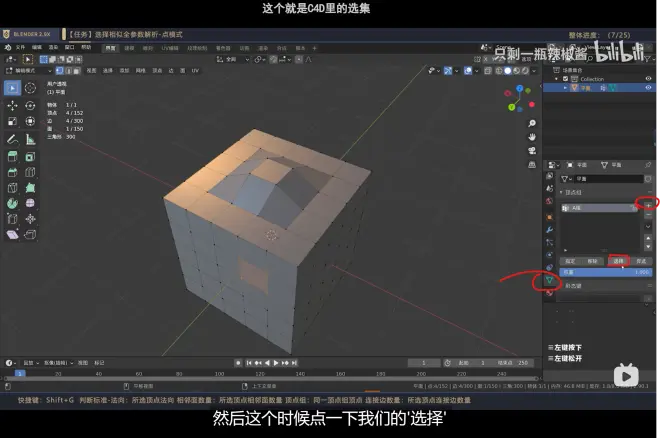Collapse the 顶点组 panel
The height and width of the screenshot is (438, 660).
561,192
